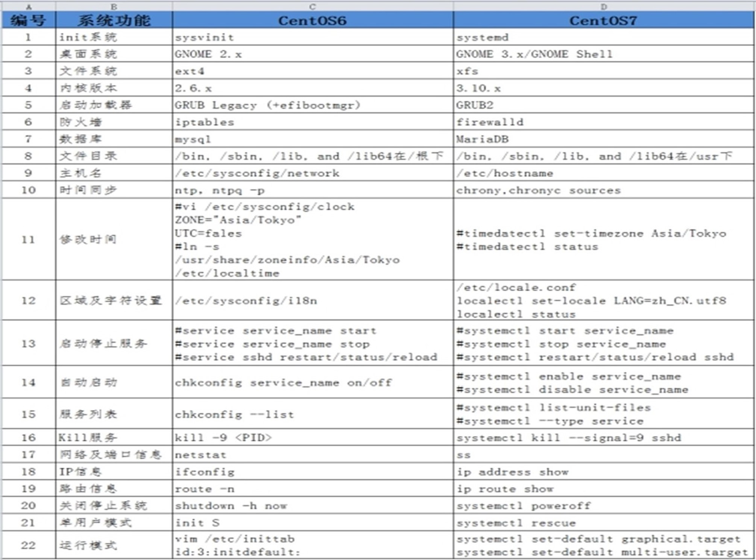Image resolution: width=756 pixels, height=560 pixels.
Task: Select the /etc/hostname cell
Action: (604, 173)
